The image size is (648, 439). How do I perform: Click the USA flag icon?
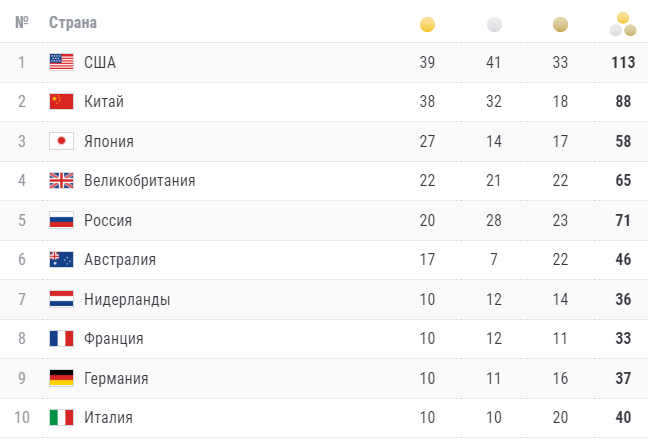(62, 62)
